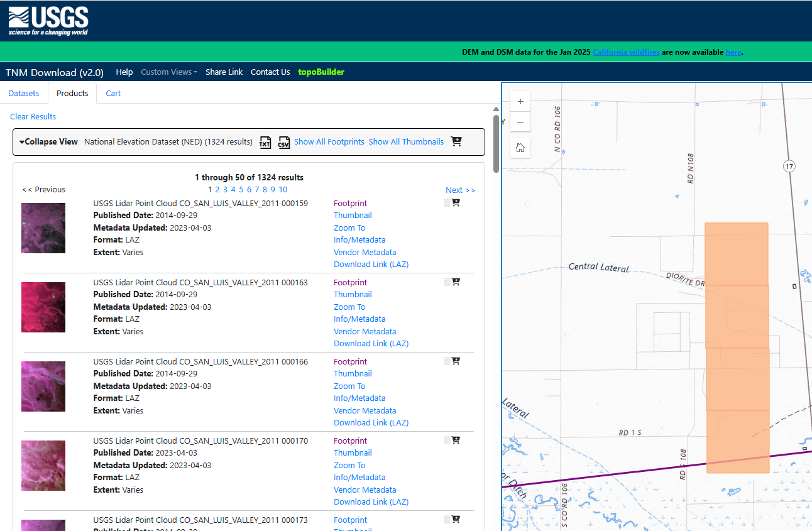Viewport: 812px width, 531px height.
Task: Reset map to home extent
Action: click(520, 148)
